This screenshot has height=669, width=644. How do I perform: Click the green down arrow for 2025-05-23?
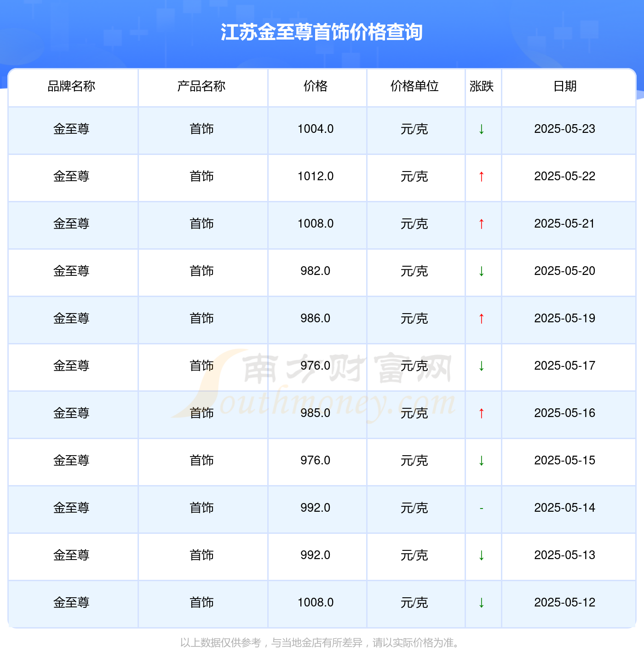481,129
